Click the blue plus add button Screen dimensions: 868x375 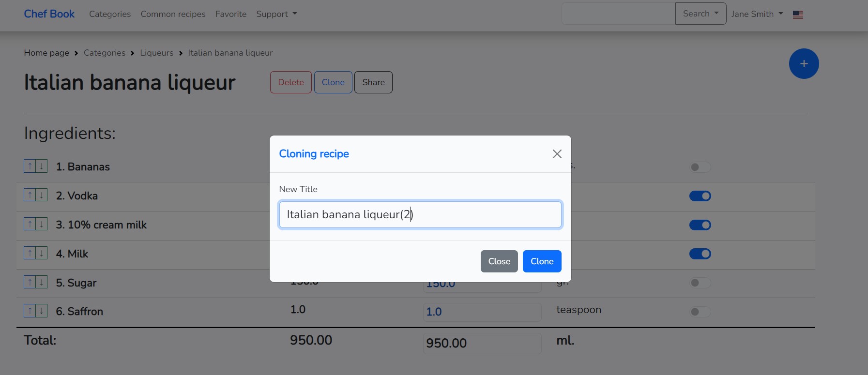804,64
